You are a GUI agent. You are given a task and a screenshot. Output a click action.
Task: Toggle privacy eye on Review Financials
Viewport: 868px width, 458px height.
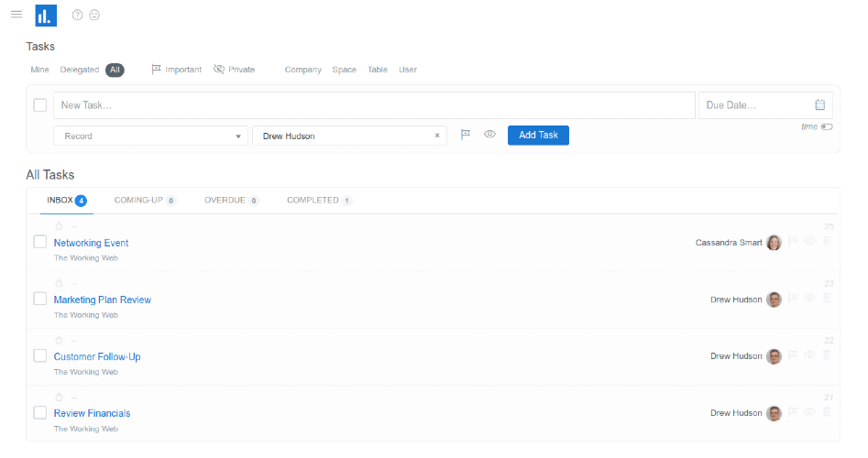809,411
